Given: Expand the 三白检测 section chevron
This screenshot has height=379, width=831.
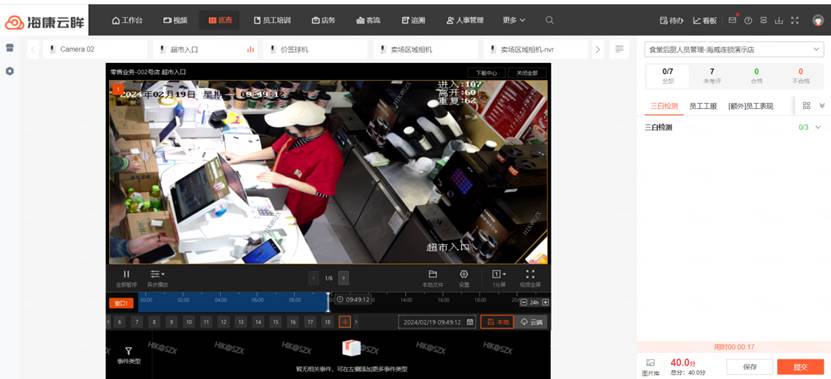Looking at the screenshot, I should click(x=818, y=127).
